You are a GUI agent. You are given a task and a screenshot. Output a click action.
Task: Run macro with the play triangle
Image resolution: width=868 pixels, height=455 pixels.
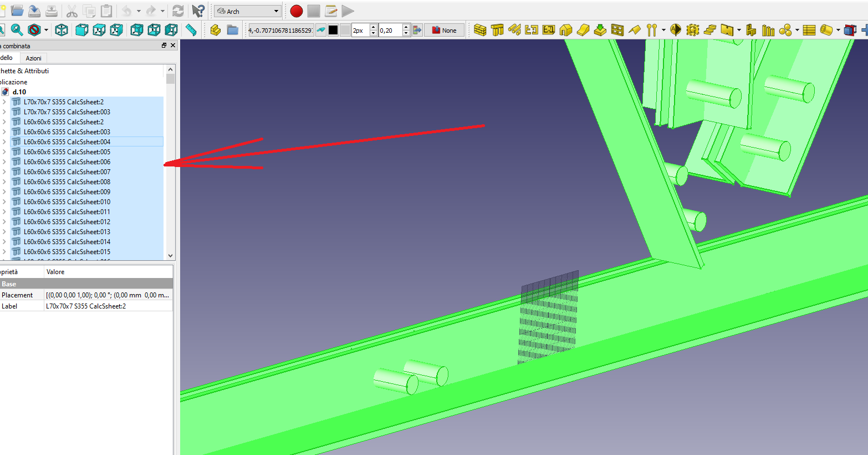[x=348, y=11]
